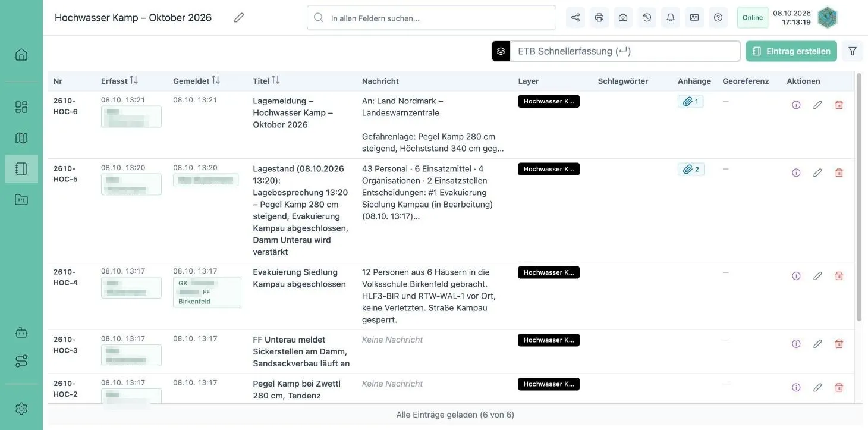Screen dimensions: 868x430
Task: Open the history clock icon
Action: pyautogui.click(x=647, y=18)
